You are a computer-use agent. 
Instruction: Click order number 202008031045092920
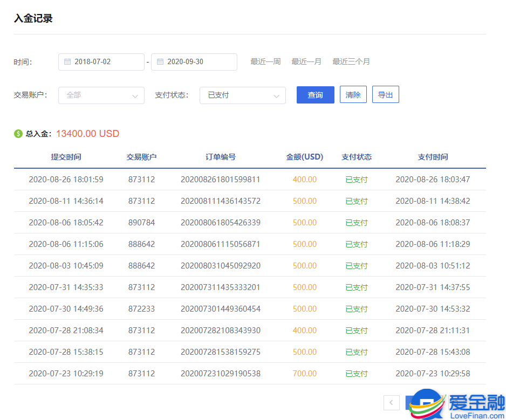221,266
